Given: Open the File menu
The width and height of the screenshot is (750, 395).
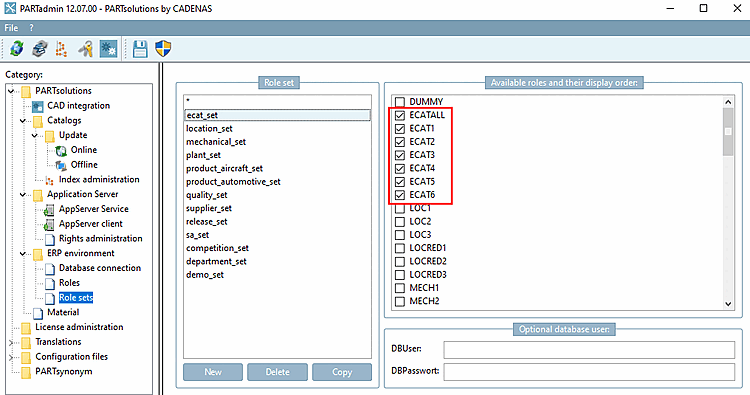Looking at the screenshot, I should [11, 28].
